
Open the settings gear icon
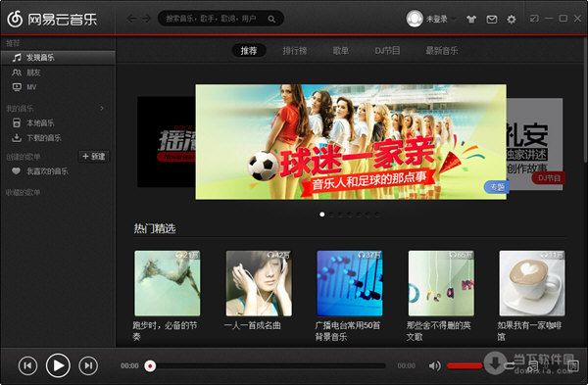click(512, 20)
